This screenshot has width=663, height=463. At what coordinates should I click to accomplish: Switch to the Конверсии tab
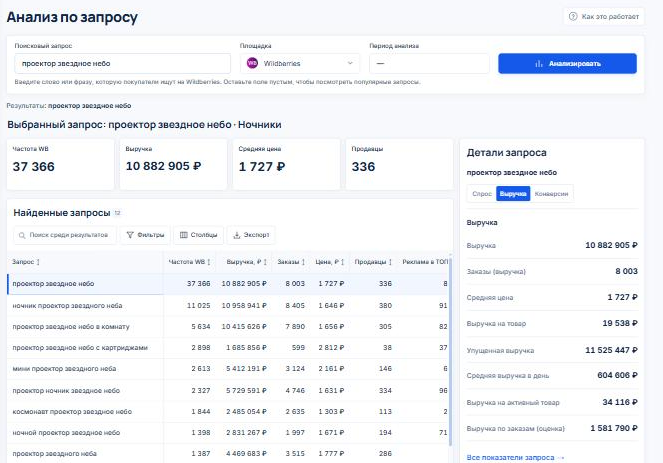tap(551, 194)
